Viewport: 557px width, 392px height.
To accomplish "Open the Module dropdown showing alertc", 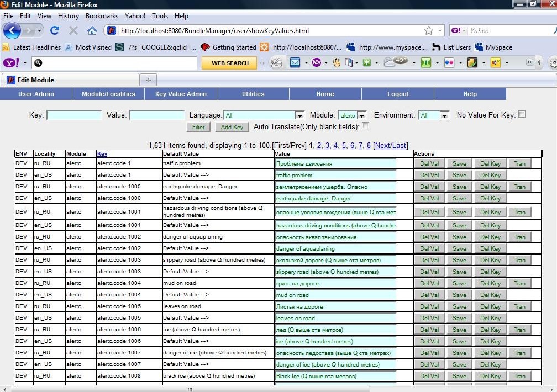I will coord(361,115).
